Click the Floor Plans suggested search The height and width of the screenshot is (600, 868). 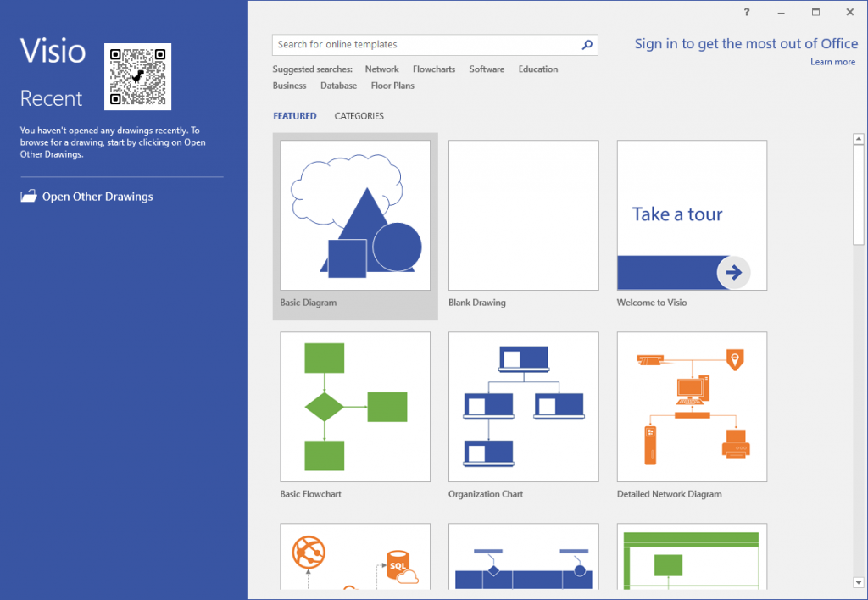coord(392,86)
